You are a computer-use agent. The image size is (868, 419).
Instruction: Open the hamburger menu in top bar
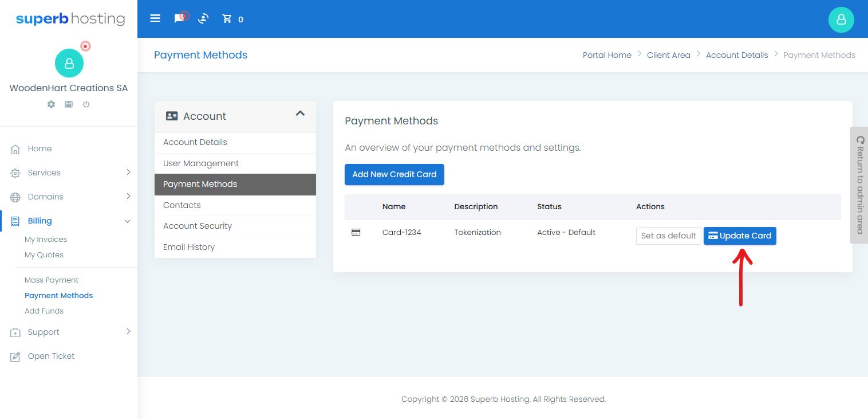point(155,18)
